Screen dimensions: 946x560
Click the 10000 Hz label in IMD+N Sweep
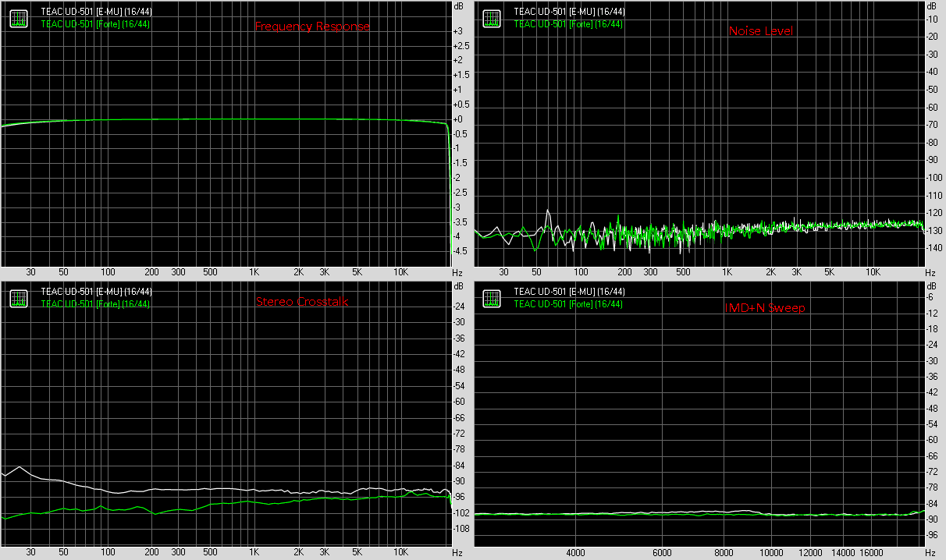click(772, 552)
